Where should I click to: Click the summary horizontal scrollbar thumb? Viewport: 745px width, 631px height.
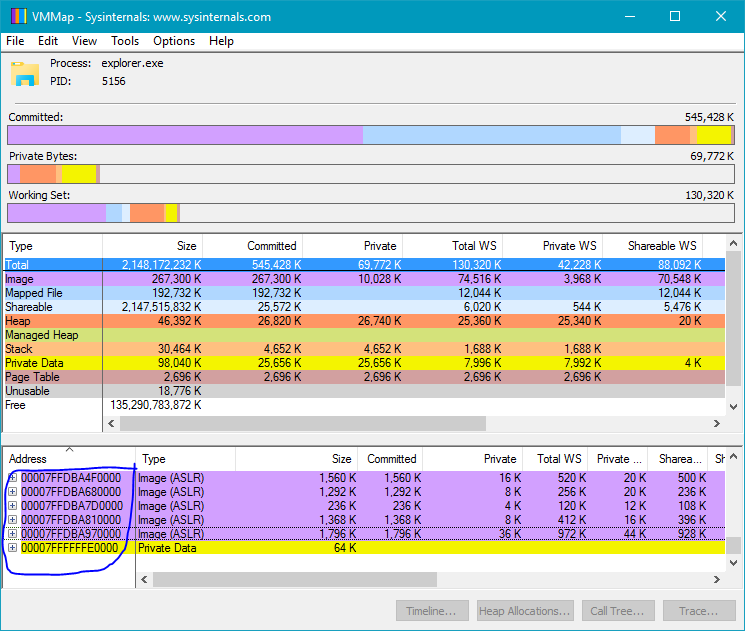click(x=303, y=423)
